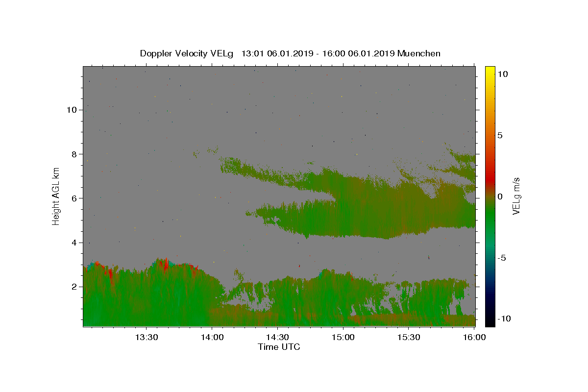This screenshot has width=588, height=392.
Task: Click the 16:00 time tick label
Action: [x=474, y=337]
